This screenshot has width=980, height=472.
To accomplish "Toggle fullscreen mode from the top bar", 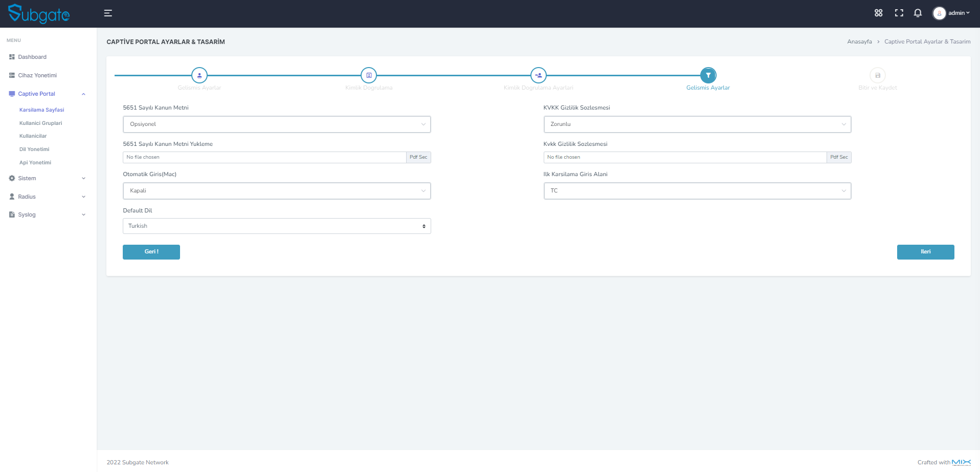I will [x=899, y=13].
